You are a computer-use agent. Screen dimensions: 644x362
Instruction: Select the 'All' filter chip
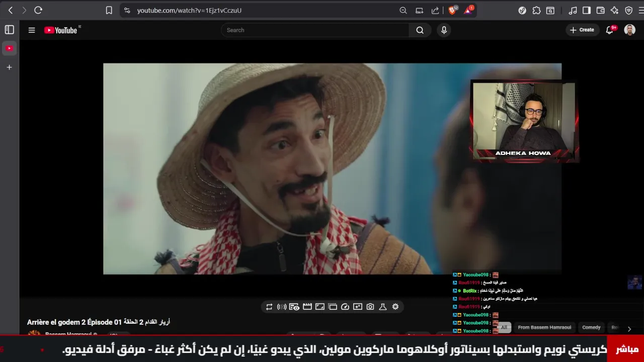pyautogui.click(x=504, y=327)
